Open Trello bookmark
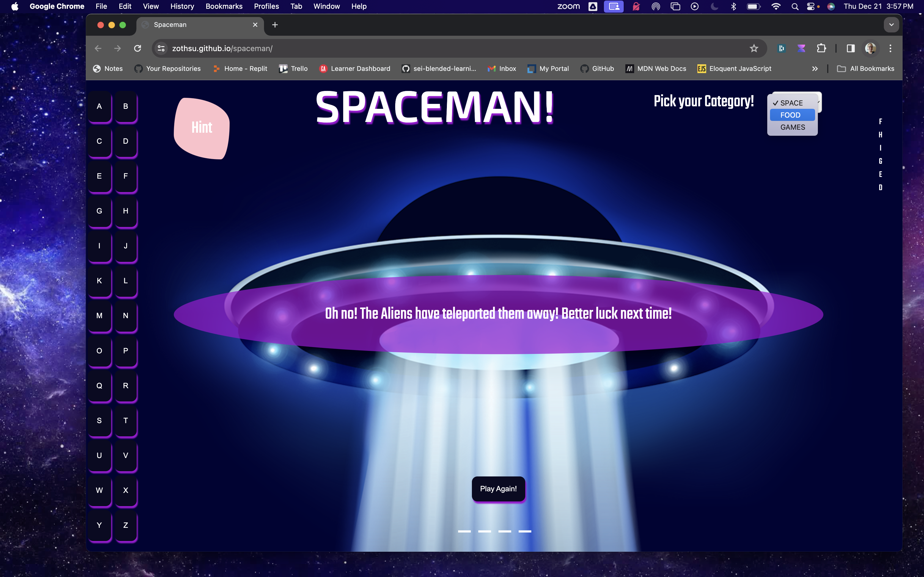The width and height of the screenshot is (924, 577). click(x=293, y=69)
